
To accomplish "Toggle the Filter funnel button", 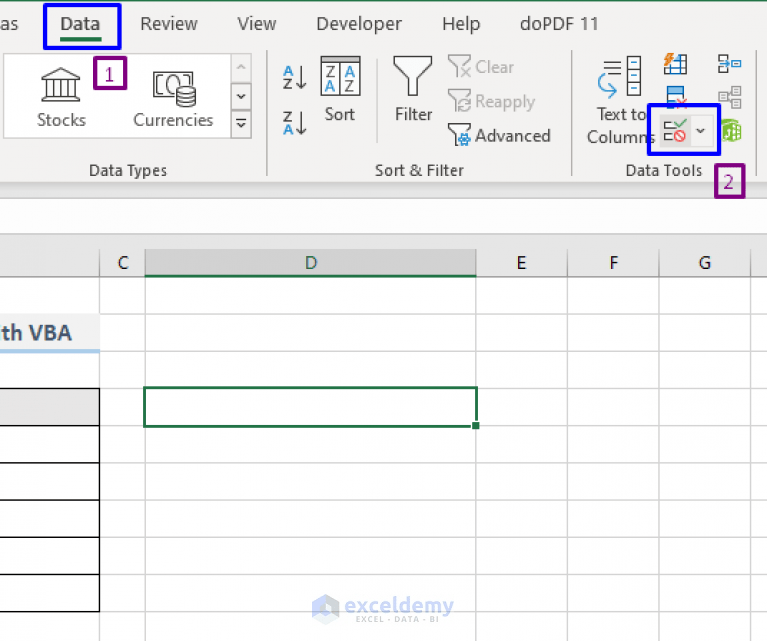I will point(413,89).
